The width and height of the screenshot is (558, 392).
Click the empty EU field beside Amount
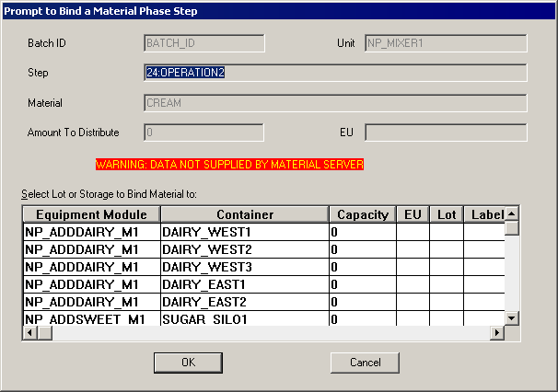tap(446, 133)
